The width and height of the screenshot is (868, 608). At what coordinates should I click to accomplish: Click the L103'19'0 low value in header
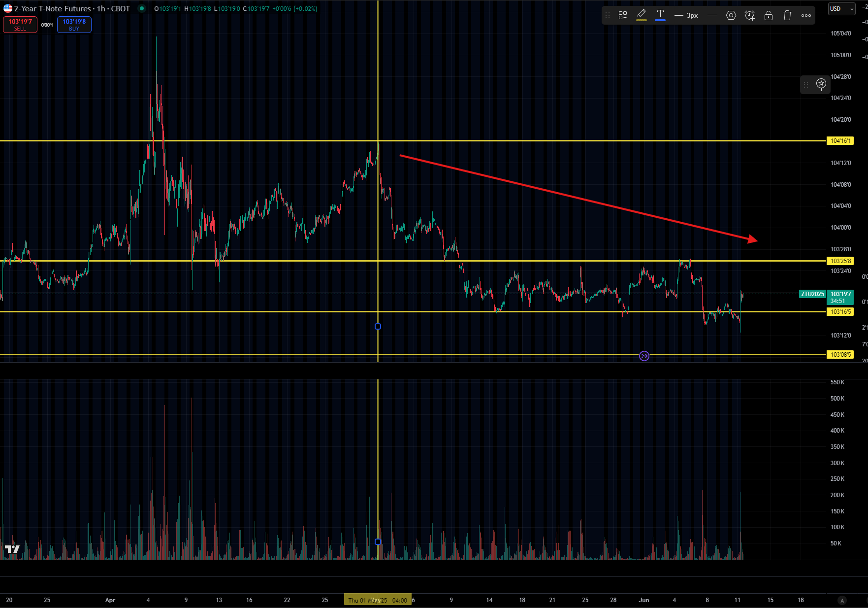click(227, 9)
